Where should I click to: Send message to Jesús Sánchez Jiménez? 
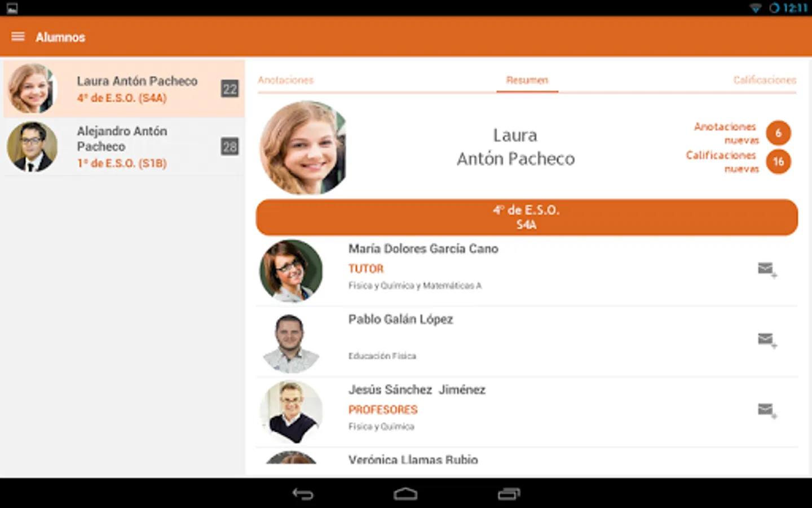pyautogui.click(x=767, y=411)
